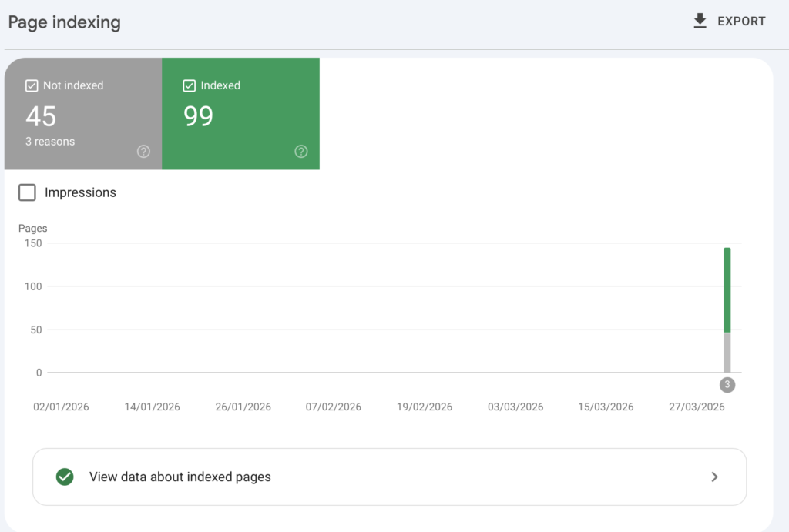Select the gray data point marker labeled 3
Image resolution: width=789 pixels, height=532 pixels.
pos(727,384)
